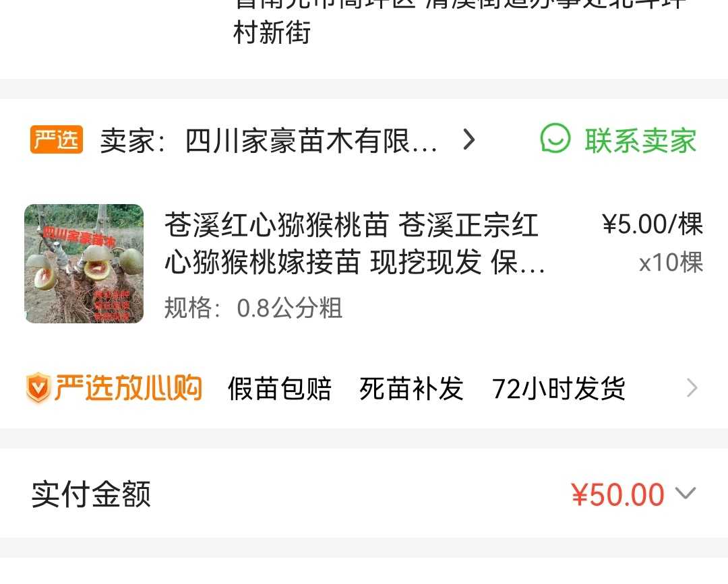The image size is (728, 584).
Task: Expand the 严选放心购 guarantees arrow
Action: [x=692, y=388]
